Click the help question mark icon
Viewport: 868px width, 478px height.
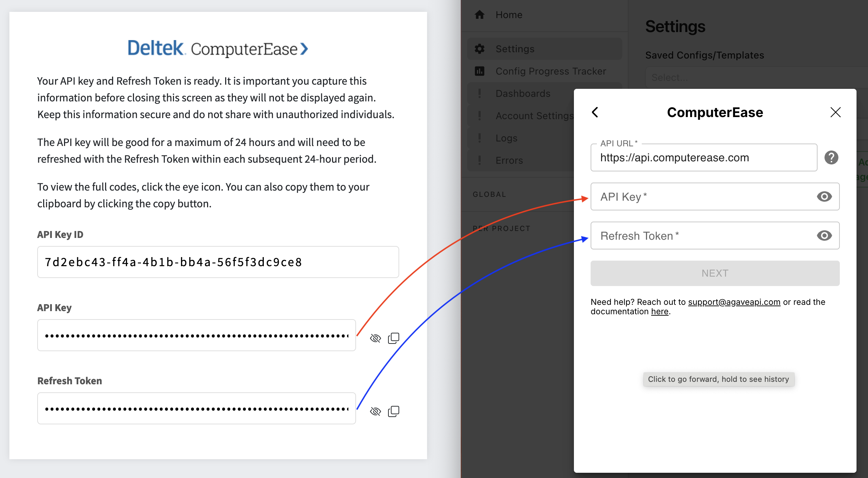pyautogui.click(x=831, y=157)
